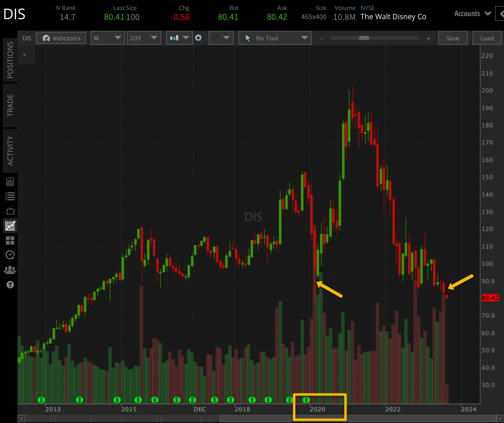Open the watchlist list icon
The height and width of the screenshot is (423, 504).
tap(10, 196)
